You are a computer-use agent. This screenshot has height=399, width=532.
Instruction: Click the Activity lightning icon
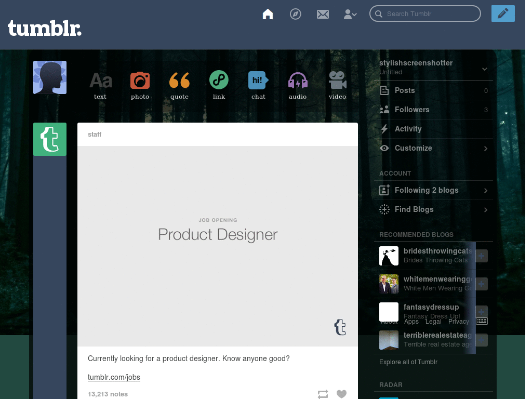point(384,129)
